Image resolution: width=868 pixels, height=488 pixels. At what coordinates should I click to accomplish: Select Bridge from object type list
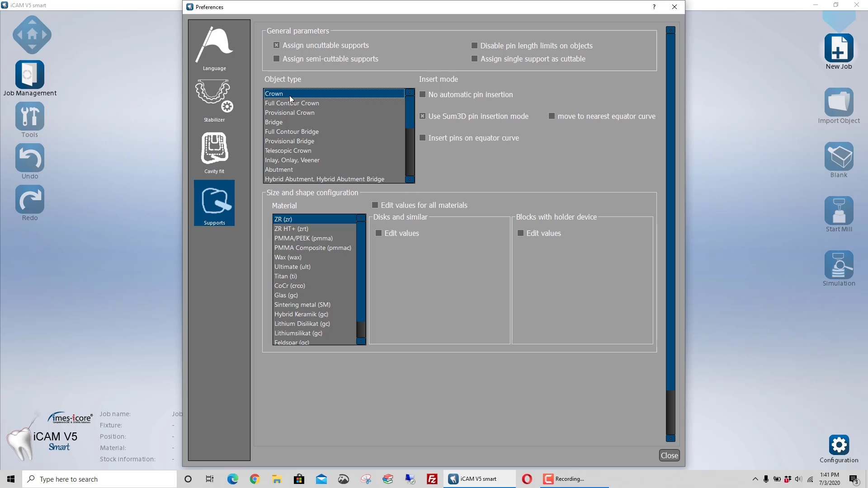pos(274,122)
